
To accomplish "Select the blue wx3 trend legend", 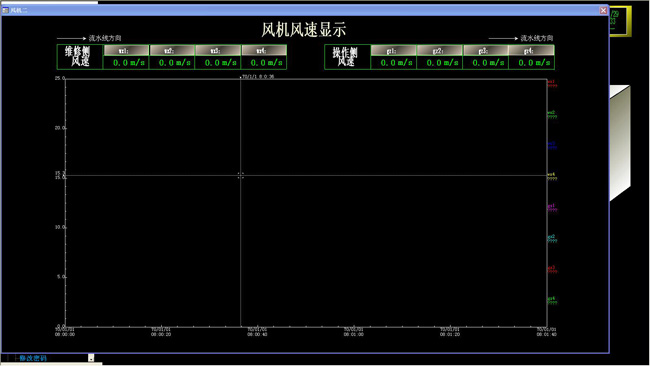I will point(552,145).
